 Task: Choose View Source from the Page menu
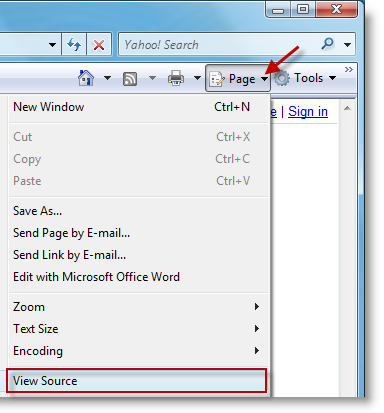point(137,381)
